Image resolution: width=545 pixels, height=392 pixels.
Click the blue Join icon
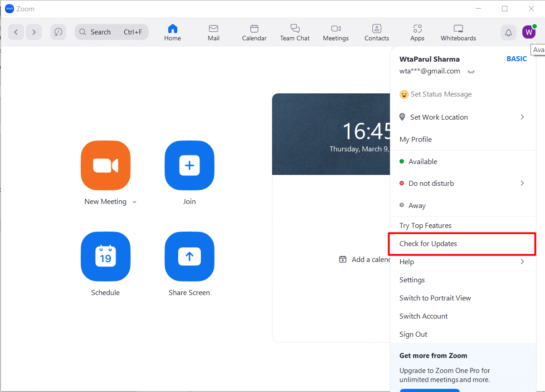[x=190, y=165]
